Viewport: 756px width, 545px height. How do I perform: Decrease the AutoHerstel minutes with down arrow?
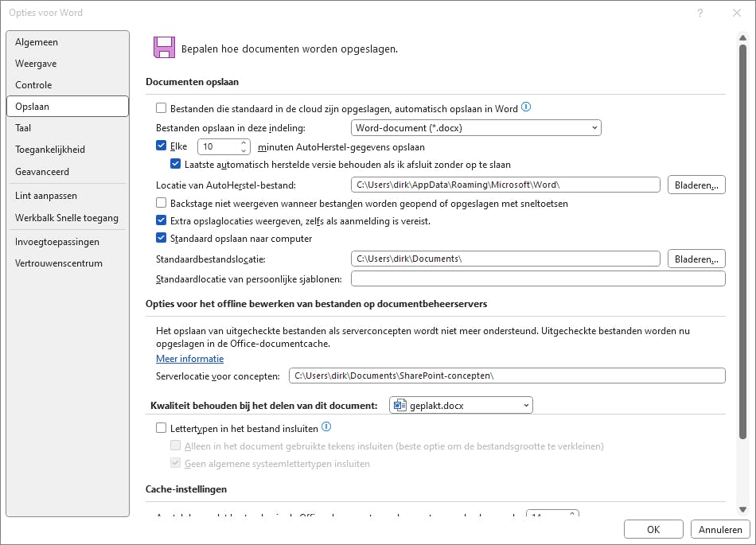click(244, 150)
